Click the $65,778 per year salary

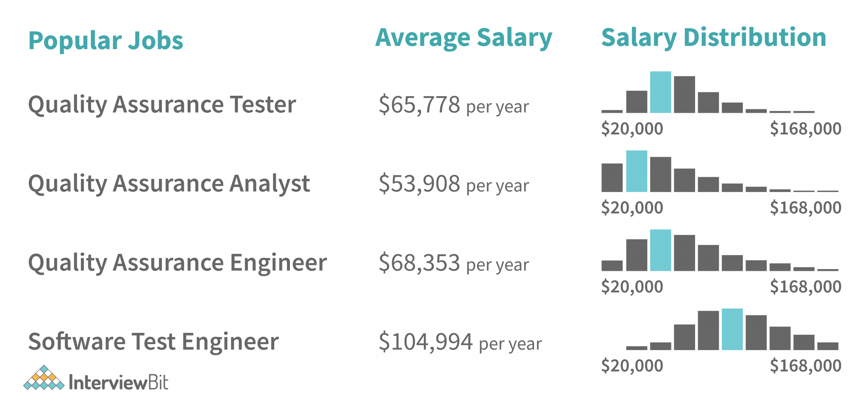[x=453, y=105]
